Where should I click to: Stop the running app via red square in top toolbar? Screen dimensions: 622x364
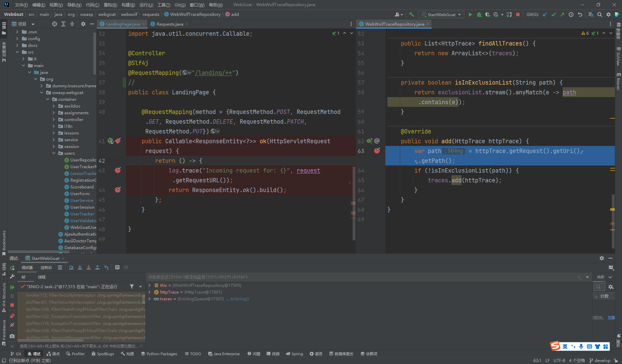click(x=518, y=14)
